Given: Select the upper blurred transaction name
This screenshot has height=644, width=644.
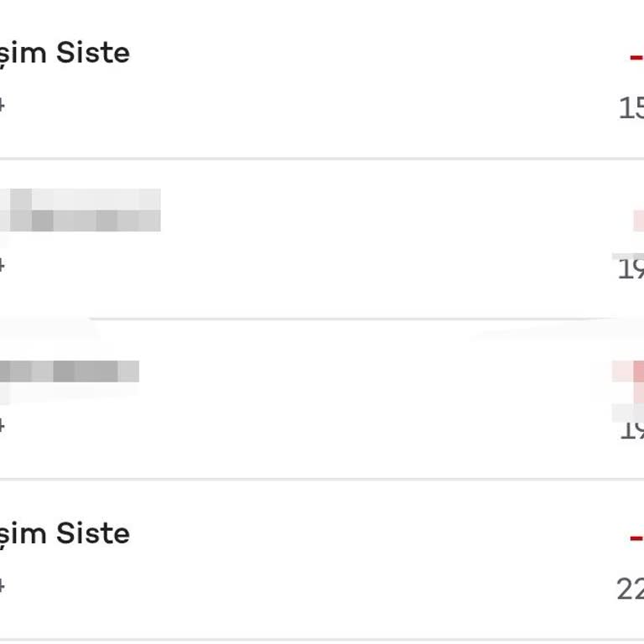Looking at the screenshot, I should (x=80, y=210).
